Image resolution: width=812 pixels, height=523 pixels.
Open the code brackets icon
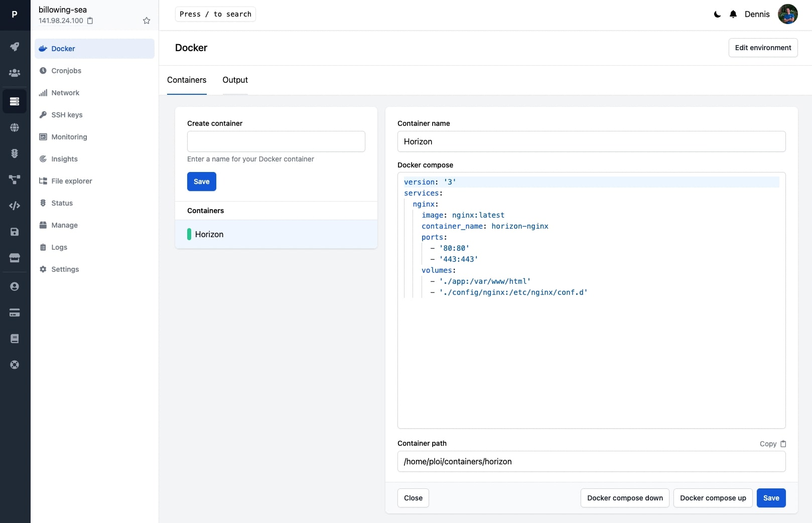click(15, 206)
